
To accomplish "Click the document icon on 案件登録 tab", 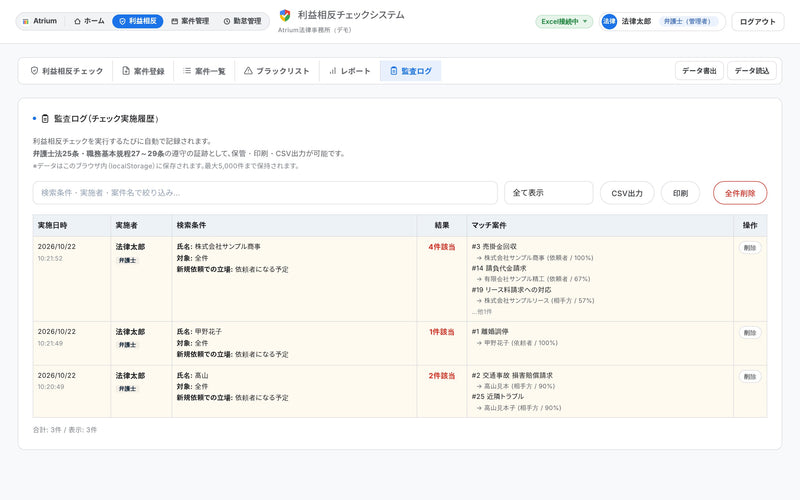I will pyautogui.click(x=126, y=71).
